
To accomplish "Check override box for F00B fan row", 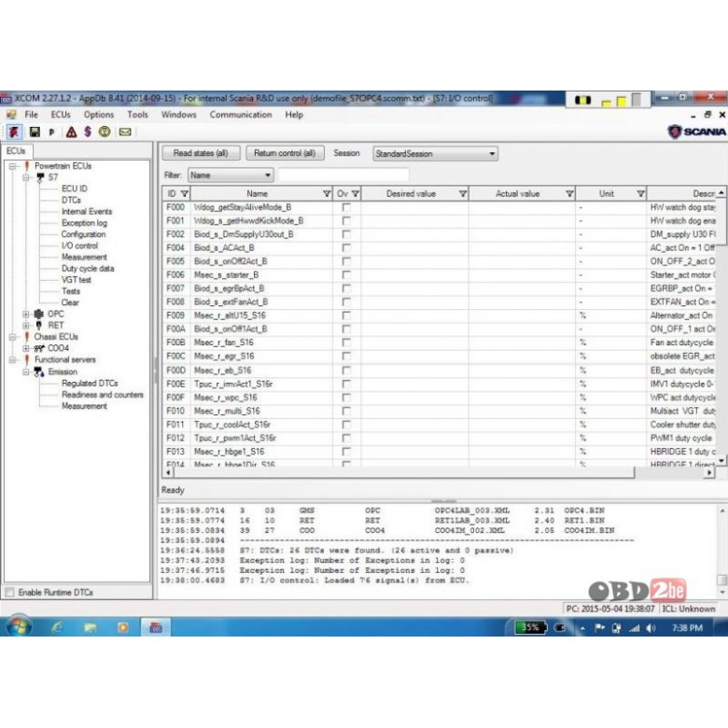I will [x=346, y=343].
